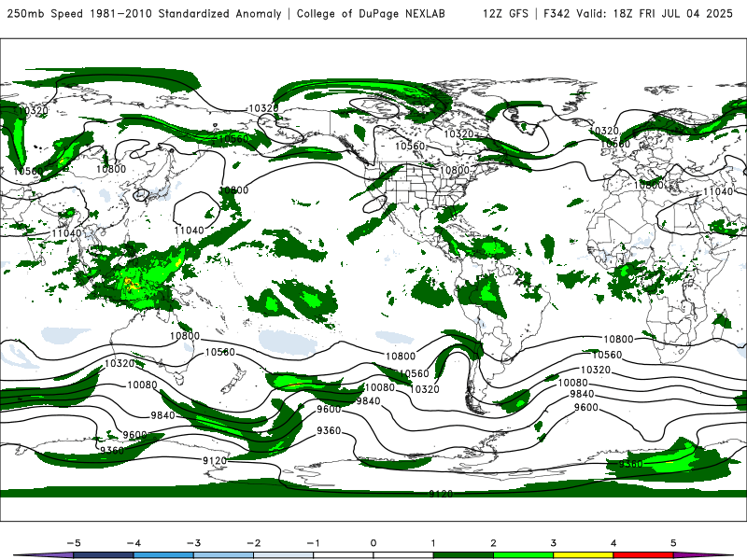Click the colorbar tick label '2'

point(493,543)
